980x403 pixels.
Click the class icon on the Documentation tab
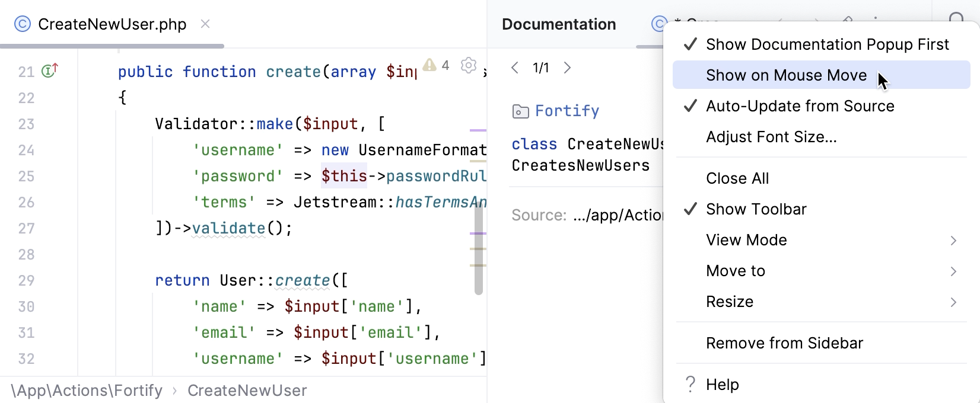coord(658,24)
